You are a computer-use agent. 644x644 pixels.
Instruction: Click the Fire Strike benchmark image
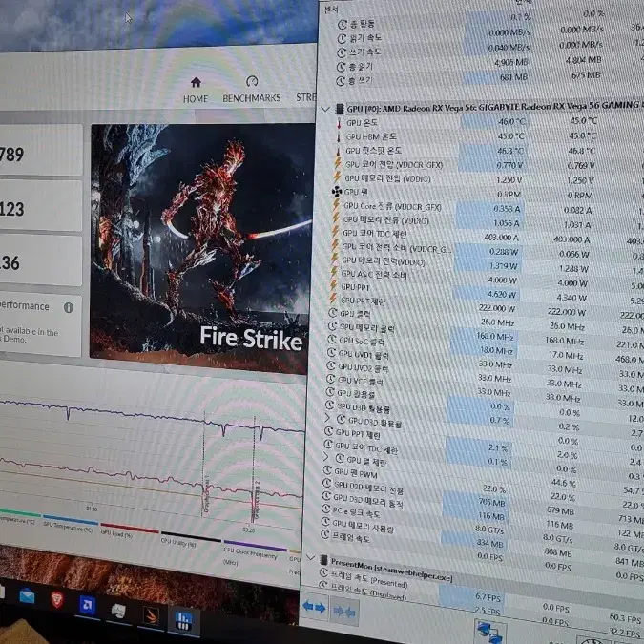(x=199, y=249)
